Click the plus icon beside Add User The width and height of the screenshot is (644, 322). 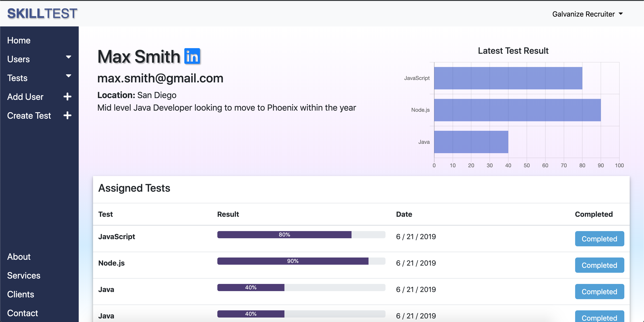(x=68, y=97)
